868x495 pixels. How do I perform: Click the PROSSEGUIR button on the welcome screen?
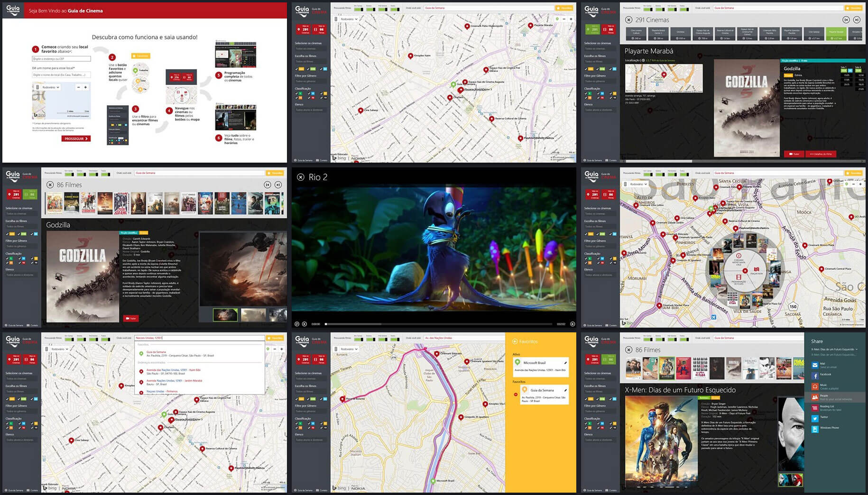point(76,138)
